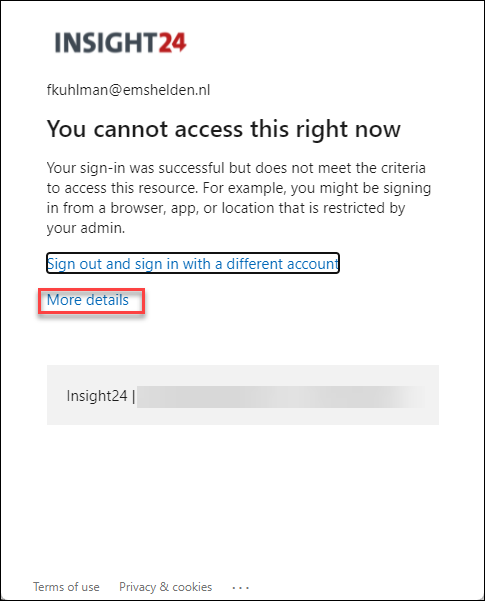This screenshot has height=601, width=485.
Task: Click the "Your sign-in was successful" text line
Action: [236, 168]
